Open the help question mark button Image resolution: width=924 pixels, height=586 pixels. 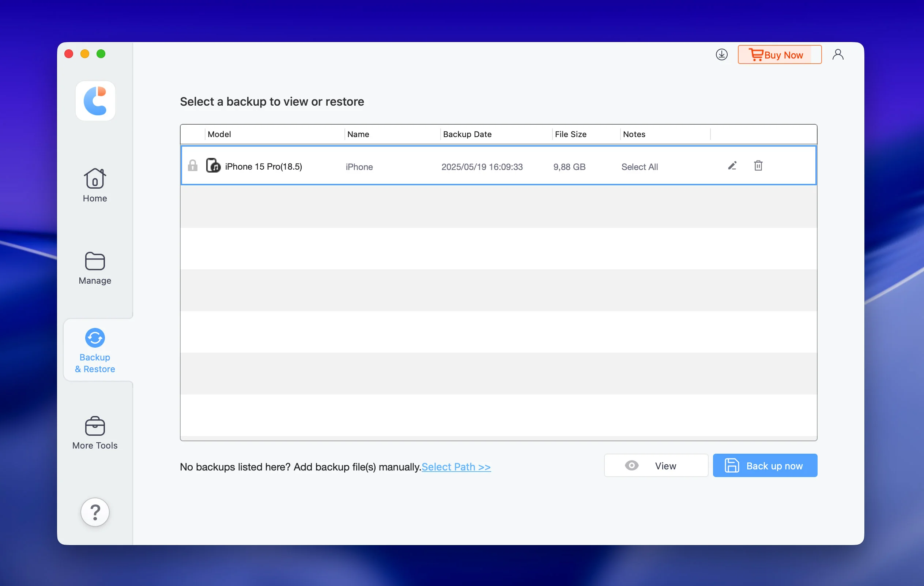95,512
